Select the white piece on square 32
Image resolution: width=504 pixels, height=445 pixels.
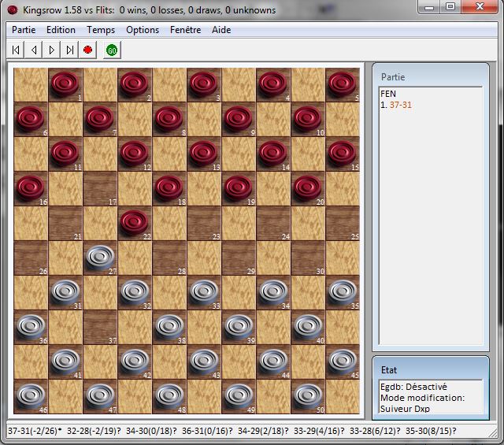tap(135, 292)
